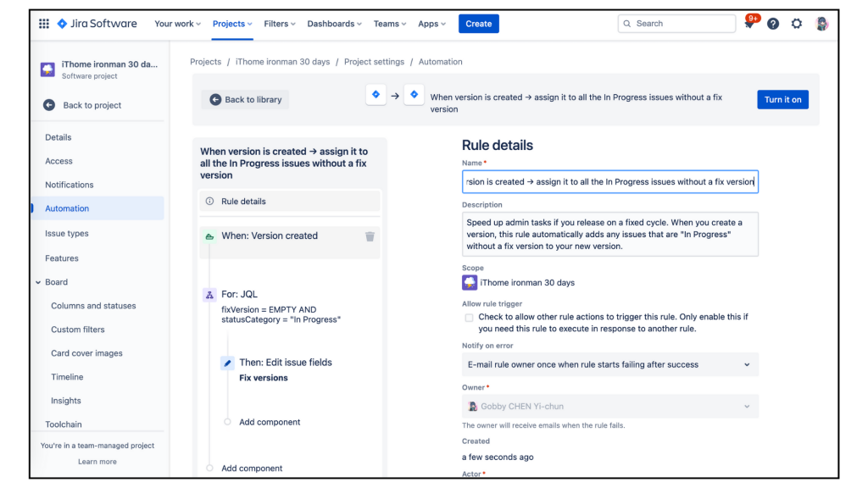Open Custom filters settings
The height and width of the screenshot is (488, 868).
point(78,330)
